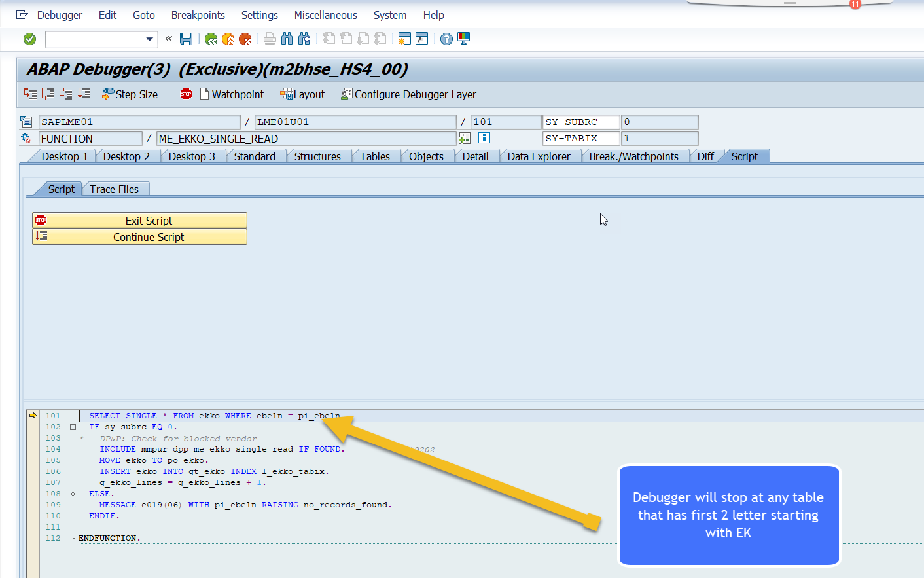Switch to the Diff tab

705,156
